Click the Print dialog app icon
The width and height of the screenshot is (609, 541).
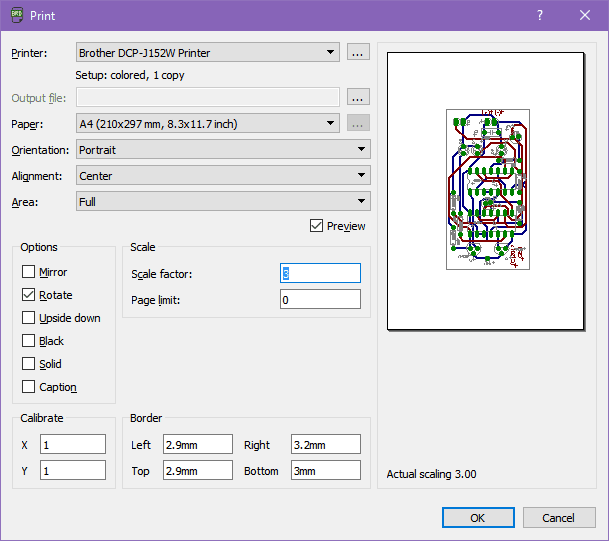click(x=17, y=16)
